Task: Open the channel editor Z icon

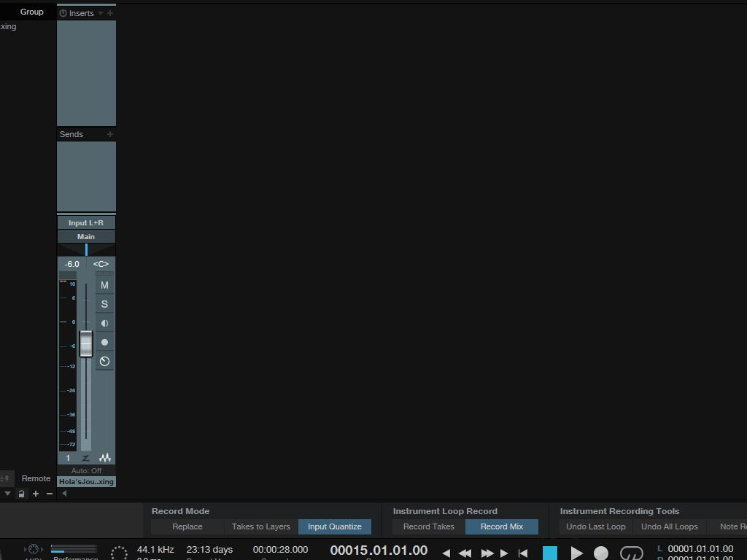Action: pyautogui.click(x=86, y=458)
